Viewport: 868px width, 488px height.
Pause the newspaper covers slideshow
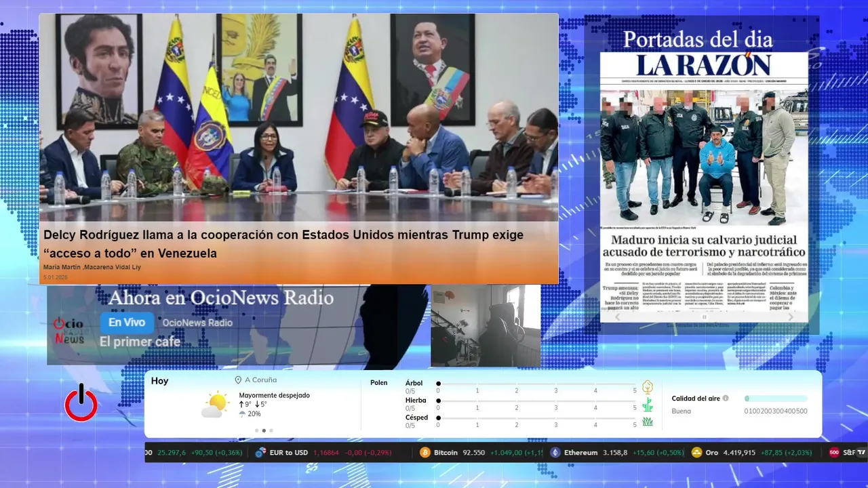pos(704,317)
